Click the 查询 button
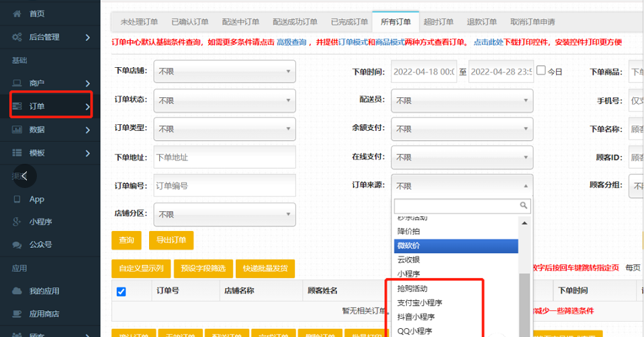644x337 pixels. tap(126, 240)
